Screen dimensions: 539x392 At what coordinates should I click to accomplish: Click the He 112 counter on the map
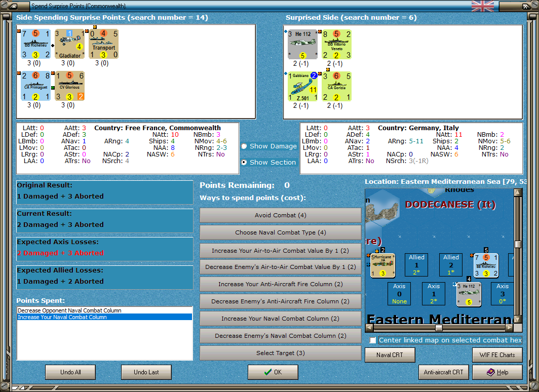click(469, 294)
